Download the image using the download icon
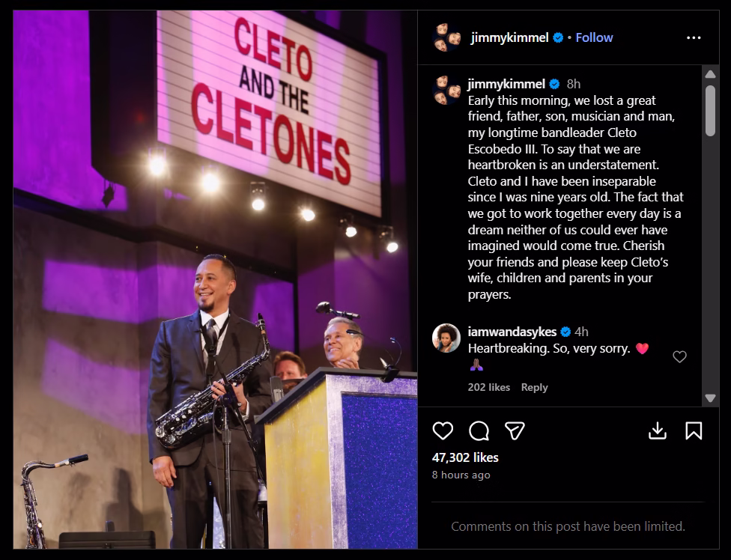The width and height of the screenshot is (731, 560). [659, 429]
